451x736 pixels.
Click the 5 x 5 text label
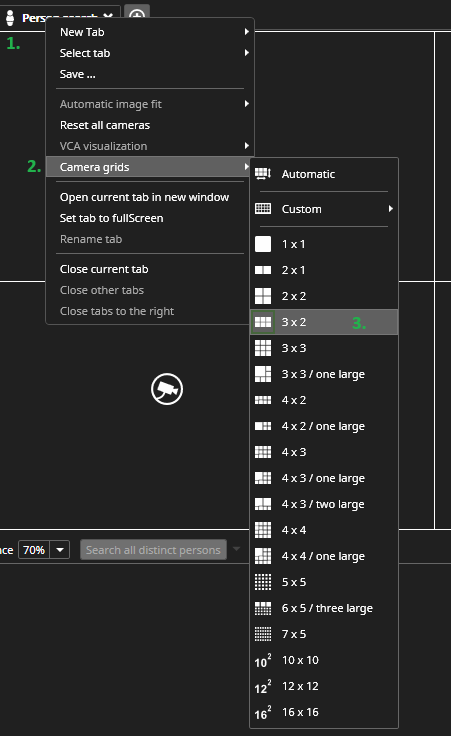click(294, 582)
